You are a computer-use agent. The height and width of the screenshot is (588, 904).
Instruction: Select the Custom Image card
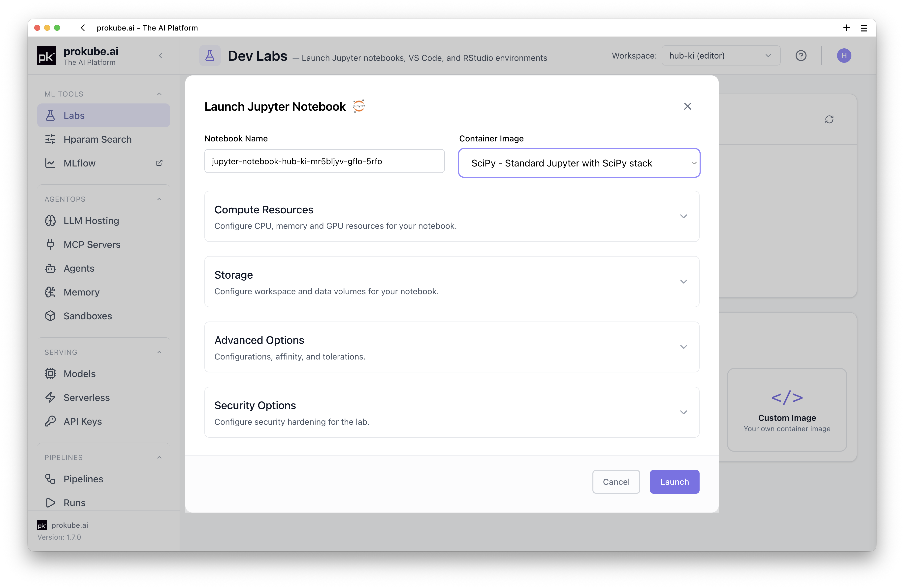(787, 410)
